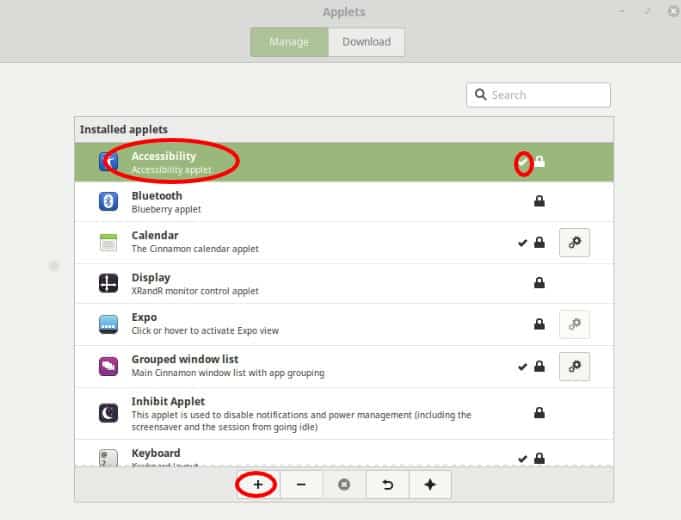
Task: Select the Accessibility applet row
Action: (344, 162)
